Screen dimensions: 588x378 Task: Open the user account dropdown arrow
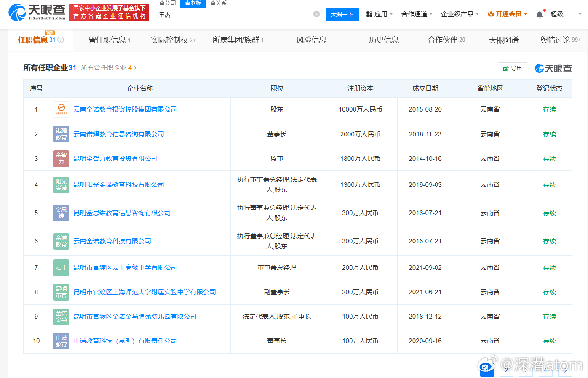[580, 14]
